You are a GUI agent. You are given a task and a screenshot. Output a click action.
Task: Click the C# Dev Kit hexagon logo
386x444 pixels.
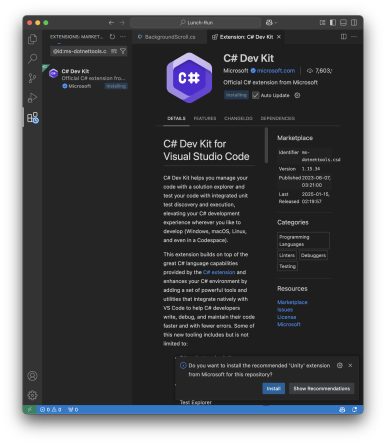tap(189, 78)
